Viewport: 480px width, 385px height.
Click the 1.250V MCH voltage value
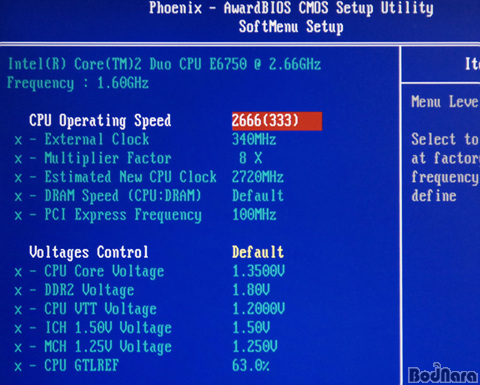pos(255,347)
